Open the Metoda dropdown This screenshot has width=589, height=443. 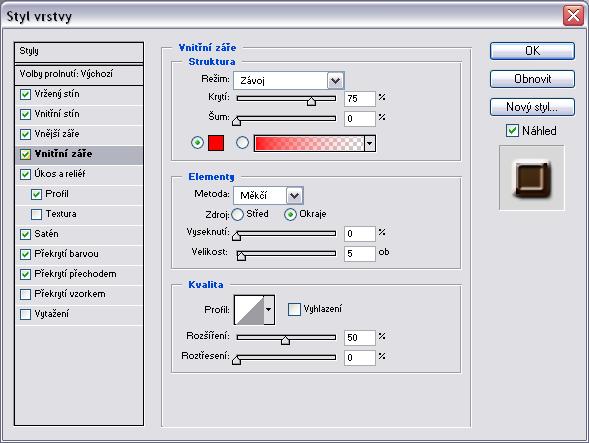(268, 195)
